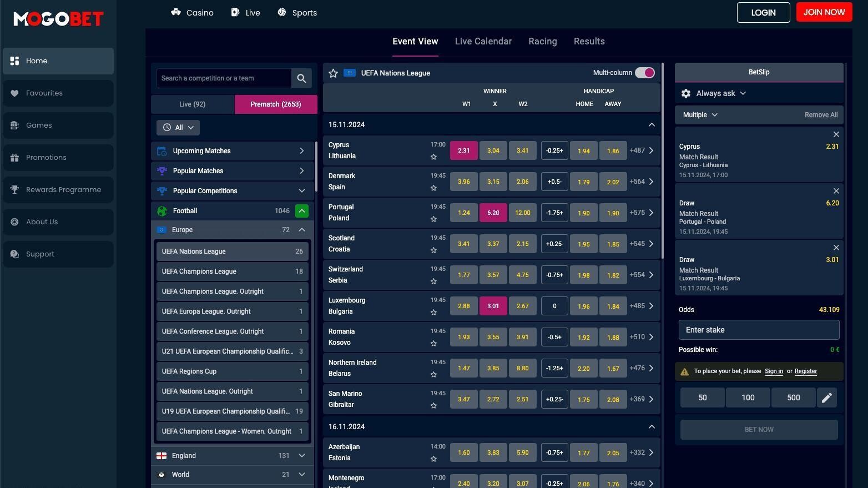Image resolution: width=868 pixels, height=488 pixels.
Task: Click Remove All in BetSlip
Action: (x=821, y=115)
